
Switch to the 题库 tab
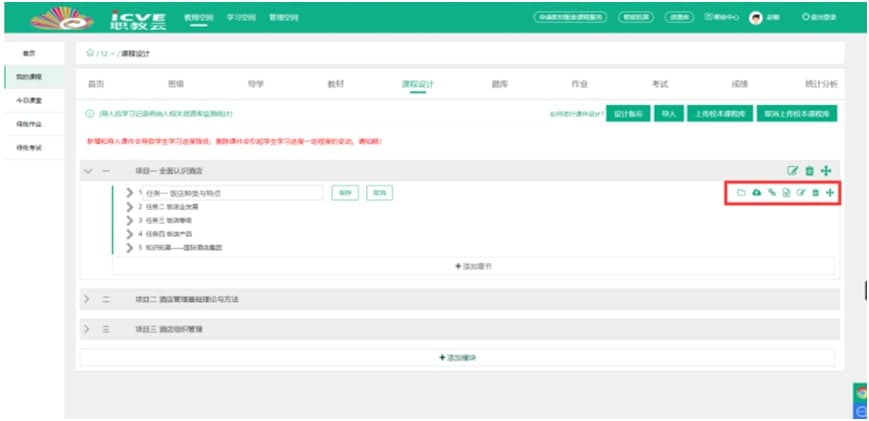[x=499, y=84]
